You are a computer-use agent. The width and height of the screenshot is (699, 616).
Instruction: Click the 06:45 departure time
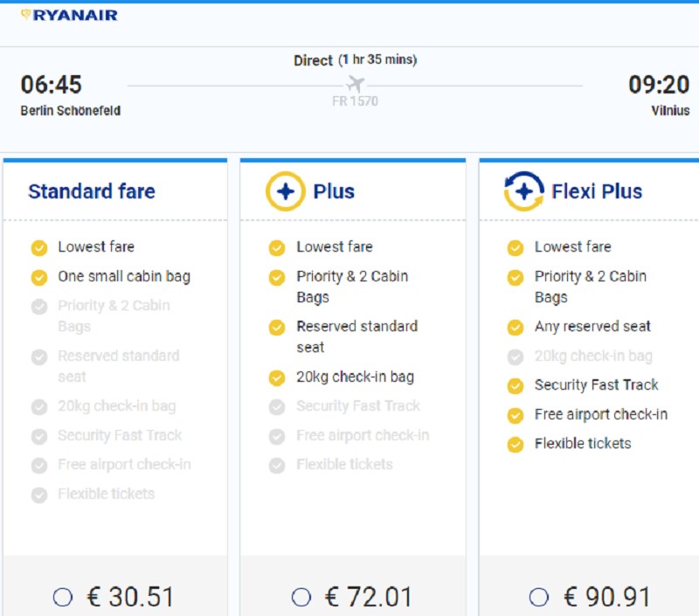click(x=51, y=85)
